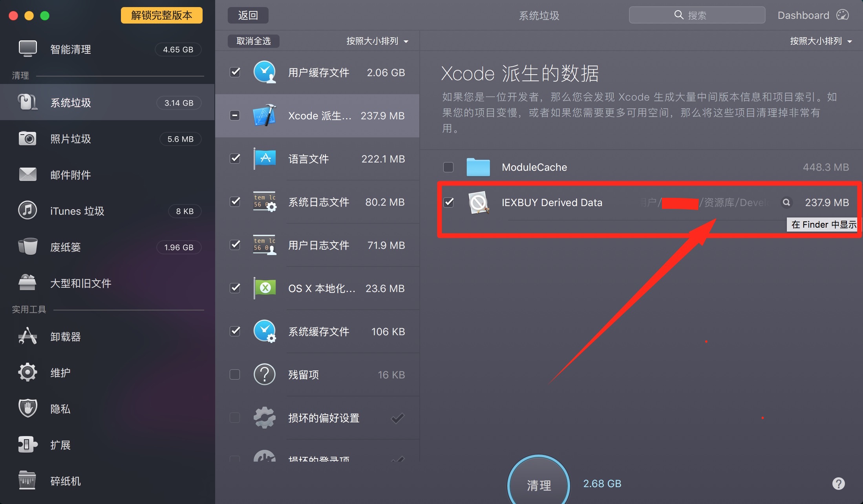
Task: Click the 8 KB iTunes junk badge
Action: coord(185,211)
